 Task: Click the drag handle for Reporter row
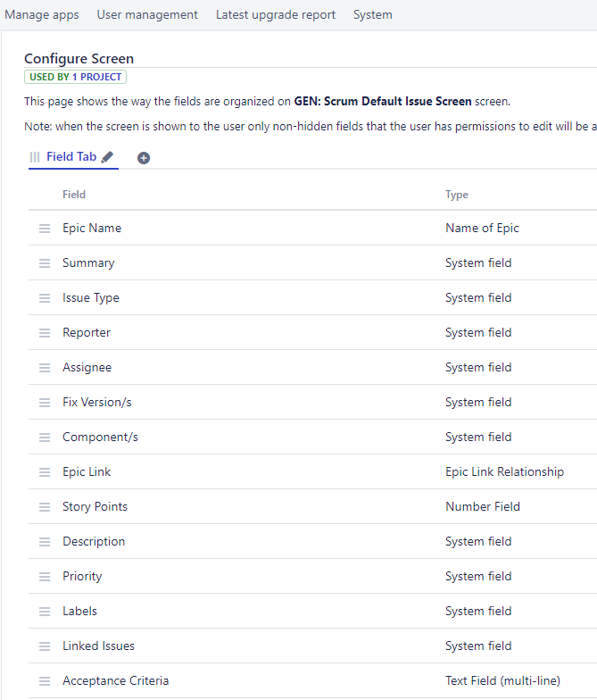click(x=45, y=333)
